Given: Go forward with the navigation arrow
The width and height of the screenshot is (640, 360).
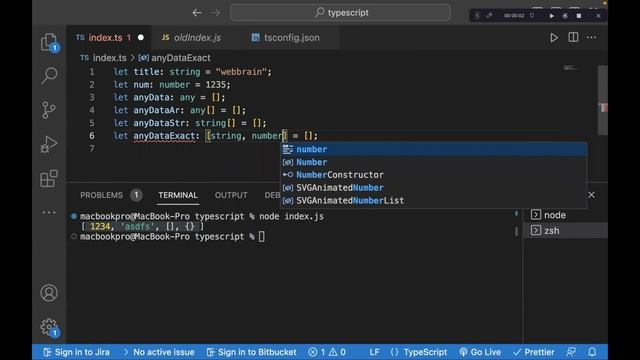Looking at the screenshot, I should pos(216,13).
